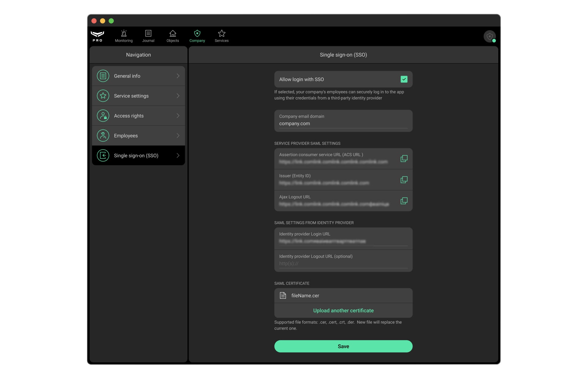
Task: Expand Single sign-on (SSO) chevron
Action: point(178,155)
